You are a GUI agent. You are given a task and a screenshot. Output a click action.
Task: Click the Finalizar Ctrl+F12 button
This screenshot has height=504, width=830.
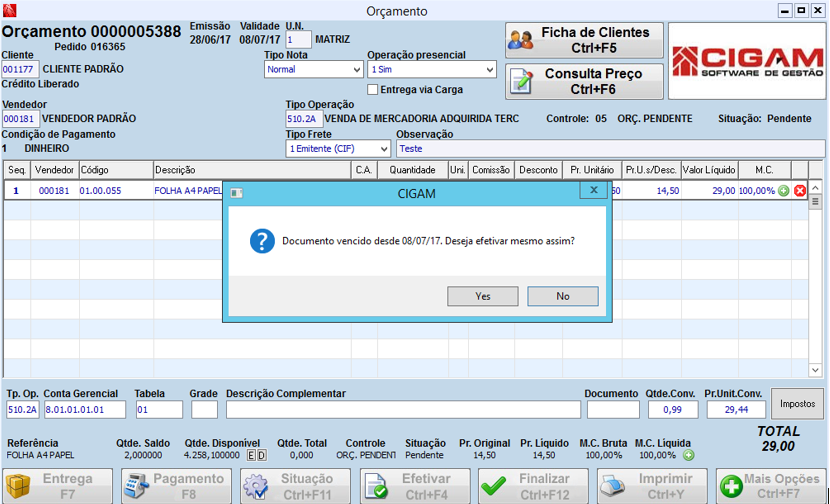tap(534, 486)
